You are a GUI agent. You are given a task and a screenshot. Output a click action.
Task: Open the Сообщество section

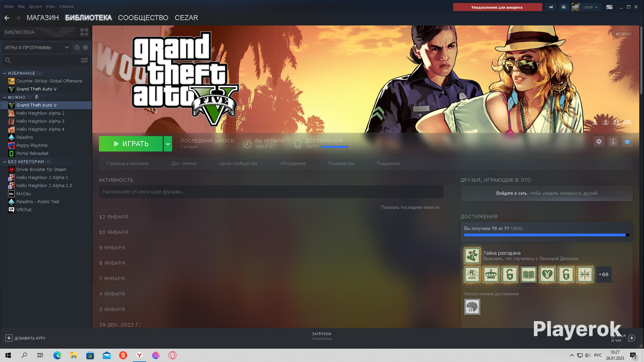pyautogui.click(x=143, y=18)
